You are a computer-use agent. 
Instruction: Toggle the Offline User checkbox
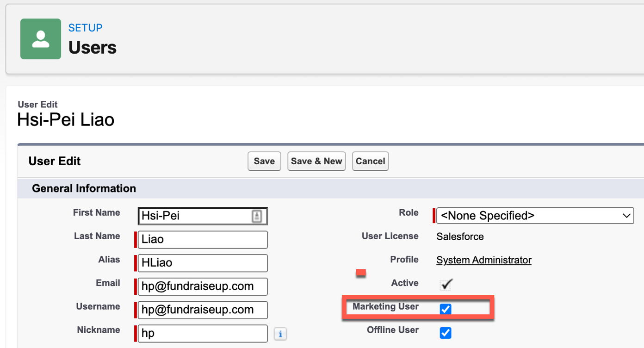point(446,333)
